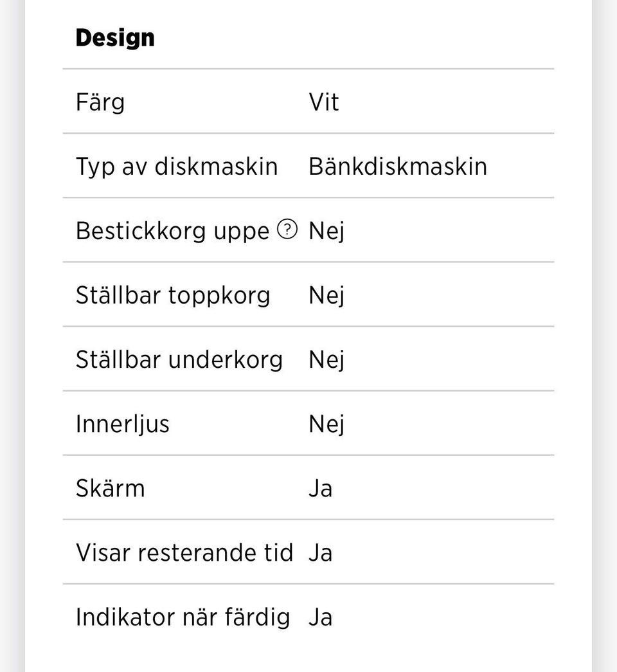The image size is (617, 672).
Task: Click the Ja value for Skärm
Action: (x=320, y=488)
